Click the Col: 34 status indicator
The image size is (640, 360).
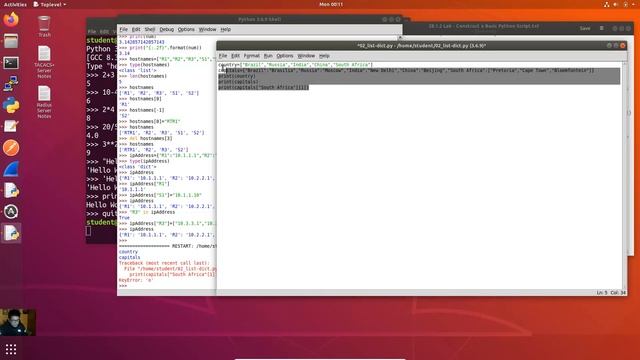coord(618,293)
